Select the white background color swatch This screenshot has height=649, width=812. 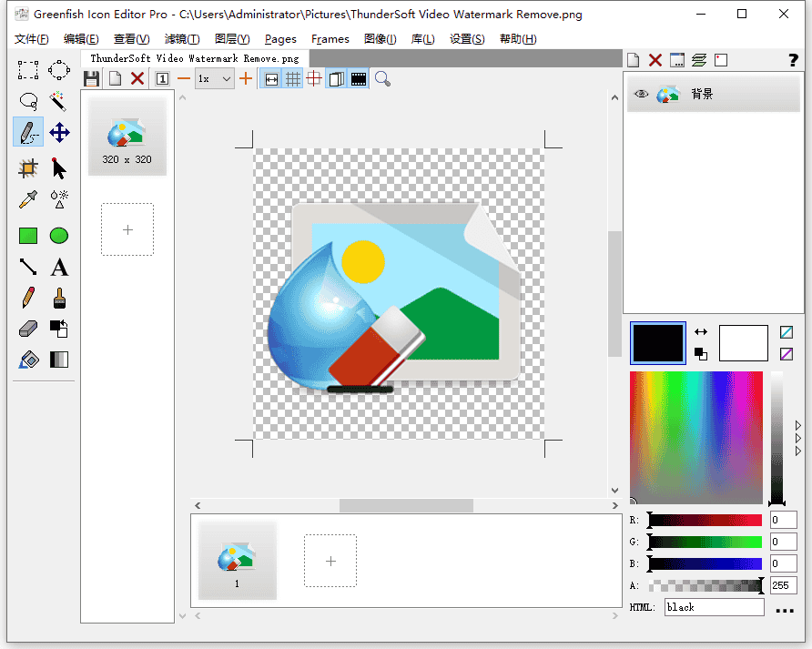[743, 343]
